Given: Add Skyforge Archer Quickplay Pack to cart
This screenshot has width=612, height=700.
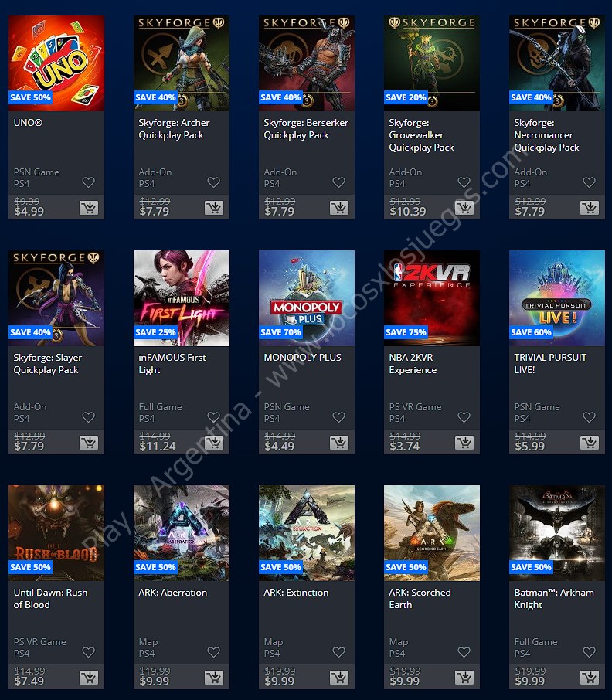Looking at the screenshot, I should click(214, 208).
